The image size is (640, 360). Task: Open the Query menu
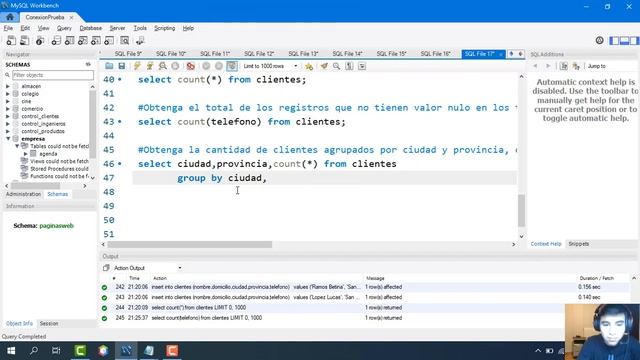(64, 28)
